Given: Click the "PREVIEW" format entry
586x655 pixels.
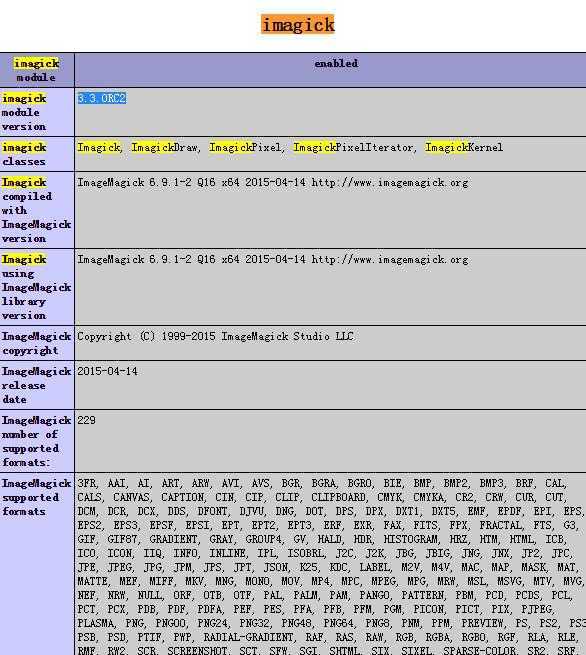Looking at the screenshot, I should (x=482, y=623).
